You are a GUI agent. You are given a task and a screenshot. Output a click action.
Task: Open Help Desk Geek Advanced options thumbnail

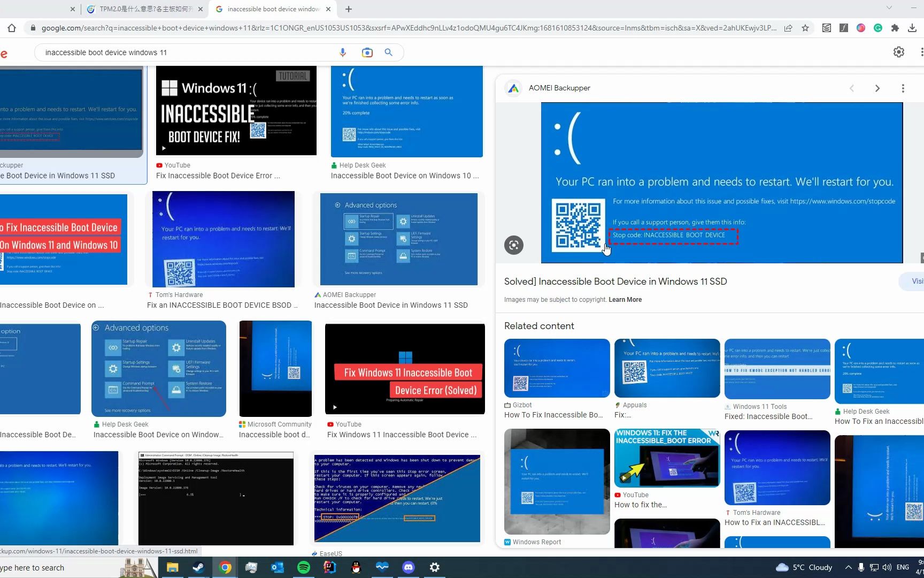point(159,369)
